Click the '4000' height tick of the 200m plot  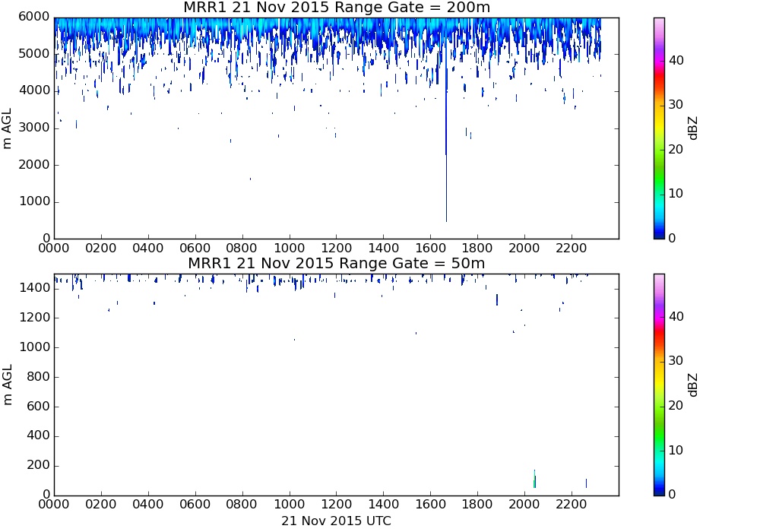34,90
